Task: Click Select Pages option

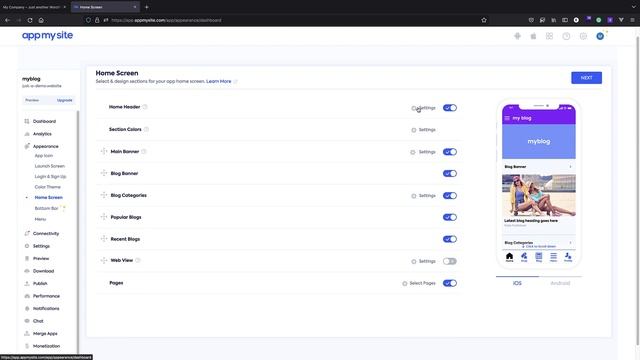Action: point(419,283)
